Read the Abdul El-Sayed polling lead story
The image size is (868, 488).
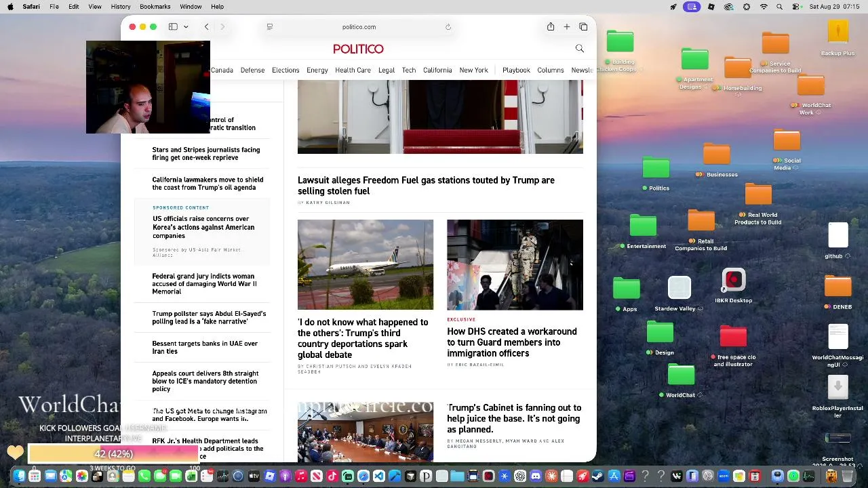(x=209, y=317)
